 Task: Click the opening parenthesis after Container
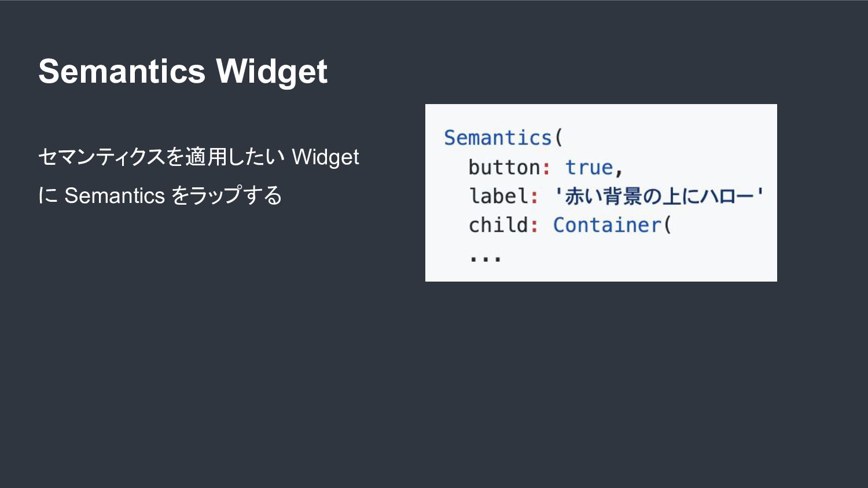point(667,225)
